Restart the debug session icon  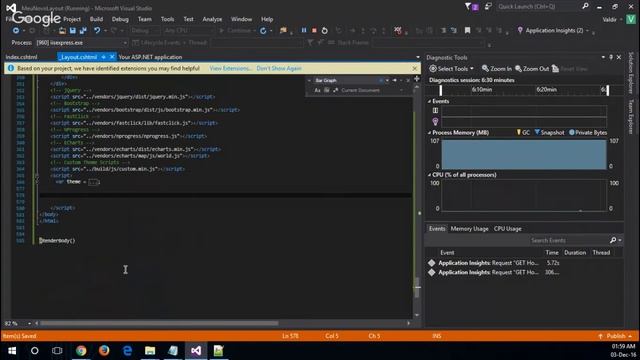(324, 31)
